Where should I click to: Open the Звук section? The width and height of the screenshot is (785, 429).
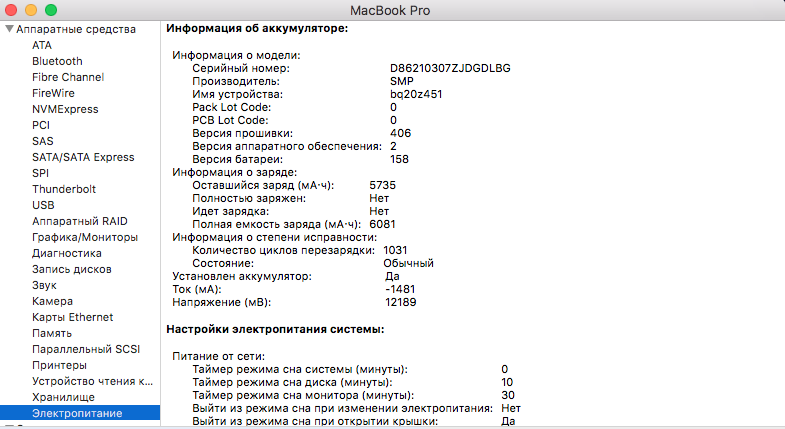click(44, 285)
